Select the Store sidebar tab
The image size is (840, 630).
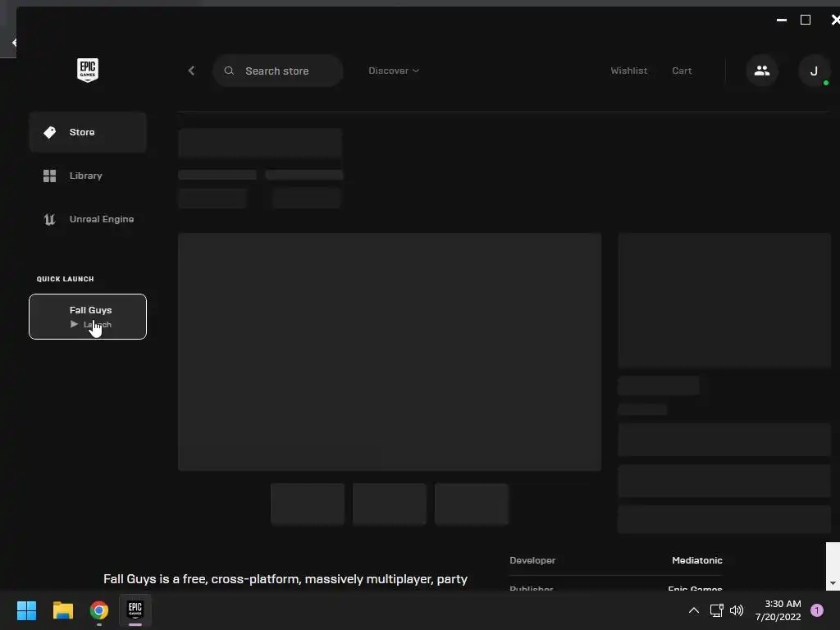(x=88, y=132)
